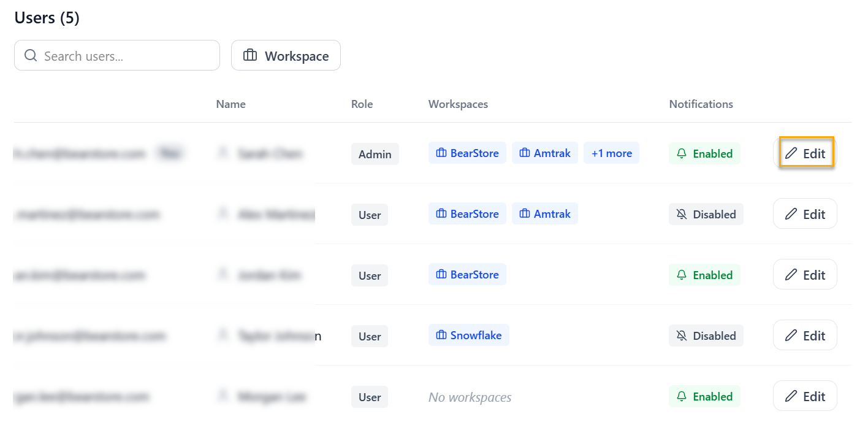Expand the +1 more workspaces for Sarah Chen

point(611,153)
